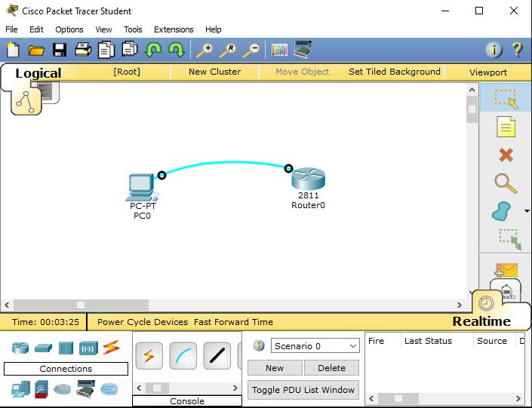
Task: Redo with the right green arrow
Action: pos(177,50)
